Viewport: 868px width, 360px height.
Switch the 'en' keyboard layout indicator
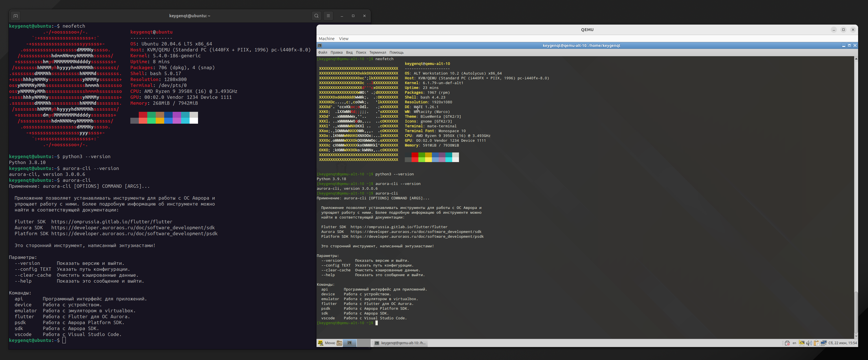click(x=794, y=343)
